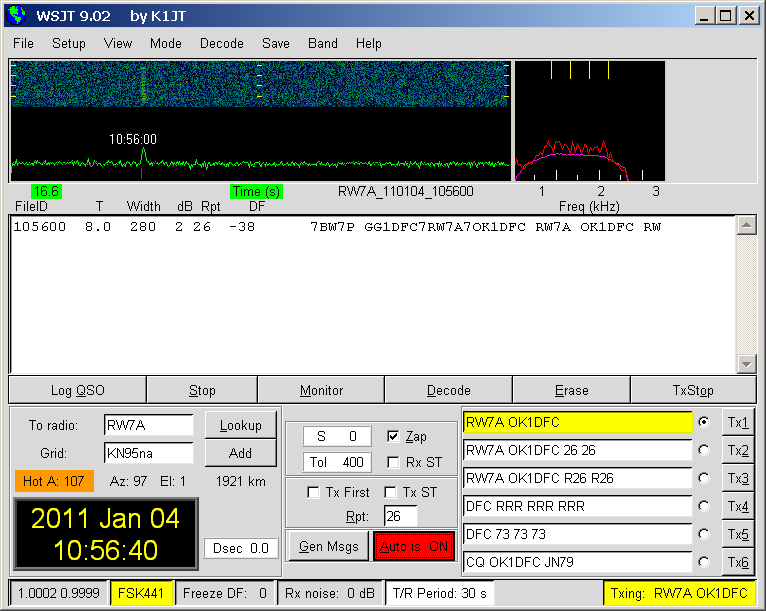Image resolution: width=766 pixels, height=611 pixels.
Task: Click the Lookup button
Action: (240, 425)
